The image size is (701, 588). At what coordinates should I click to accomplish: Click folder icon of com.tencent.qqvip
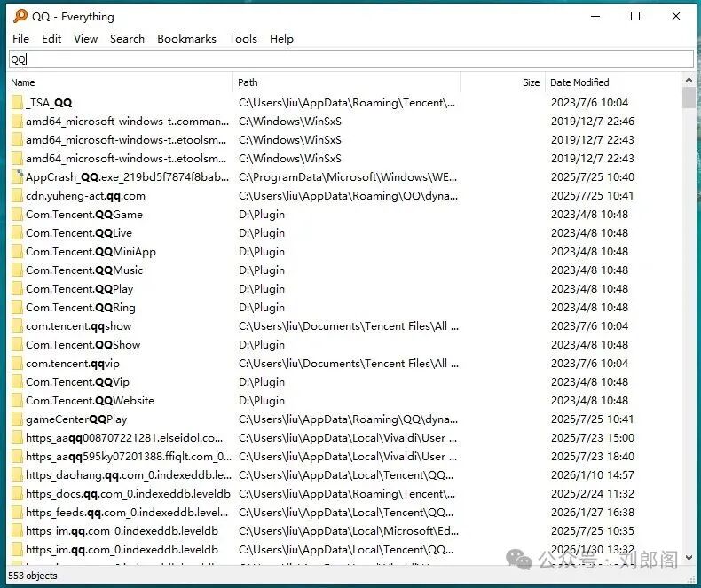(x=17, y=364)
